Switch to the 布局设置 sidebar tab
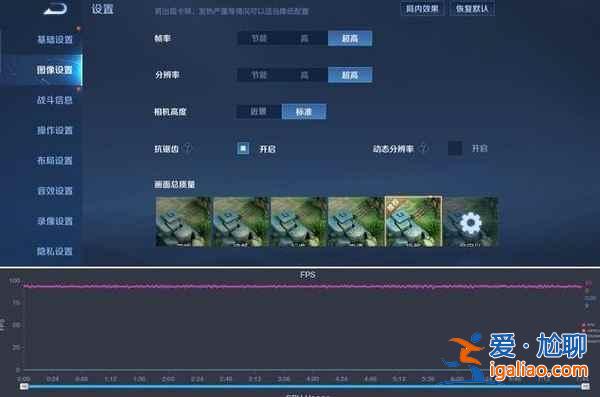The image size is (600, 397). [x=55, y=160]
